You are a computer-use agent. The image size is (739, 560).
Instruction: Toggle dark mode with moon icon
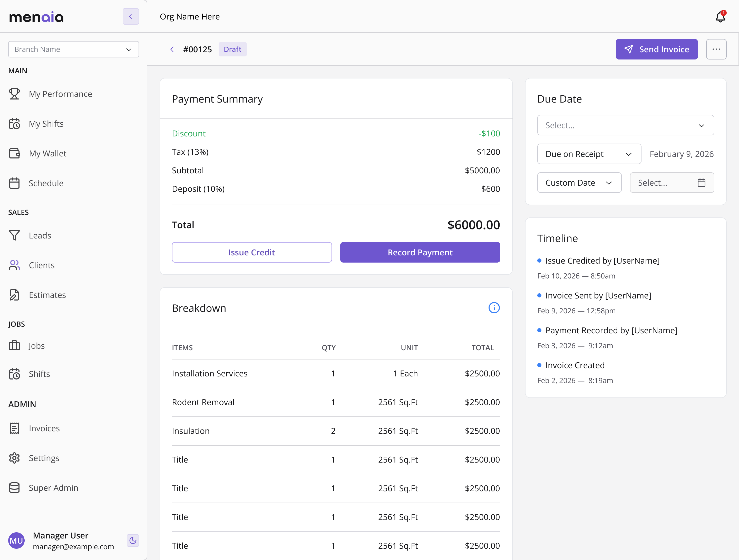tap(133, 541)
